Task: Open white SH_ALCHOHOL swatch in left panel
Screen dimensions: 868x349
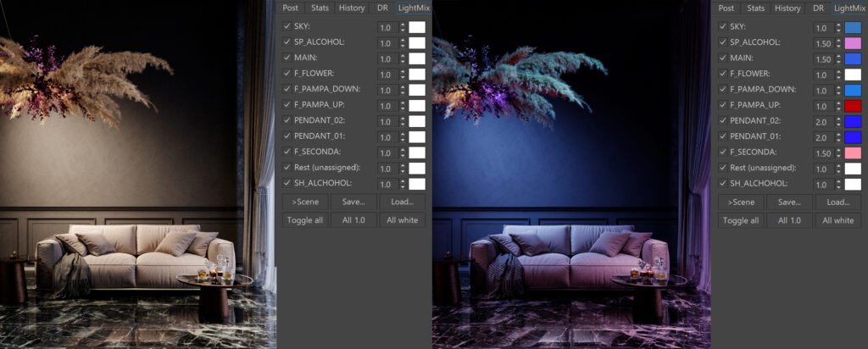Action: click(417, 184)
